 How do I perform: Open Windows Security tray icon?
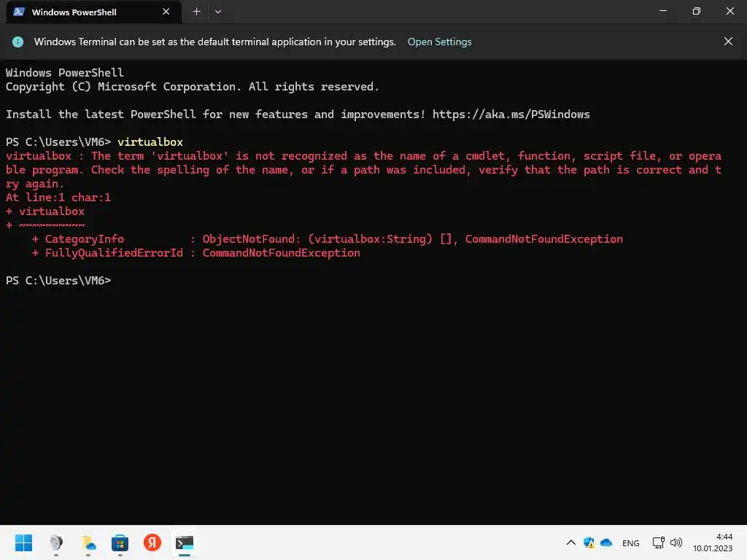[589, 542]
